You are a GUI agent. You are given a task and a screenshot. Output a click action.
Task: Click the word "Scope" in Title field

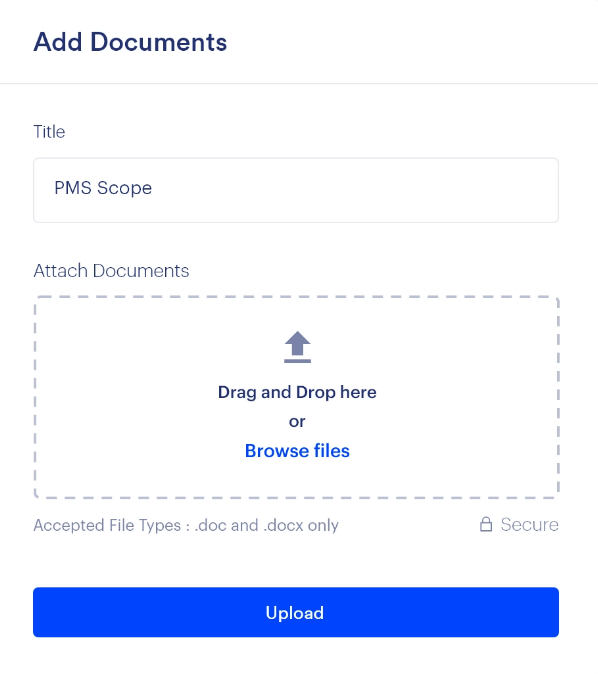124,189
